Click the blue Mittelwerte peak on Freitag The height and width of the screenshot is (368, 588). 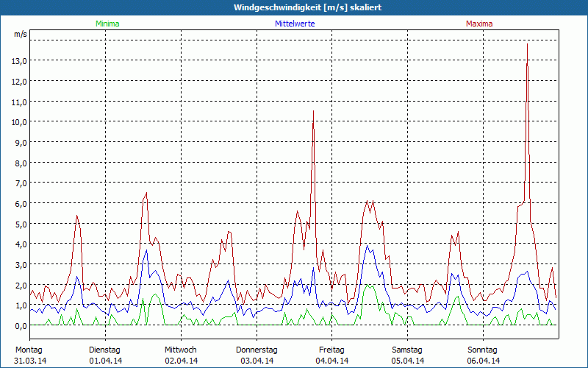click(367, 246)
